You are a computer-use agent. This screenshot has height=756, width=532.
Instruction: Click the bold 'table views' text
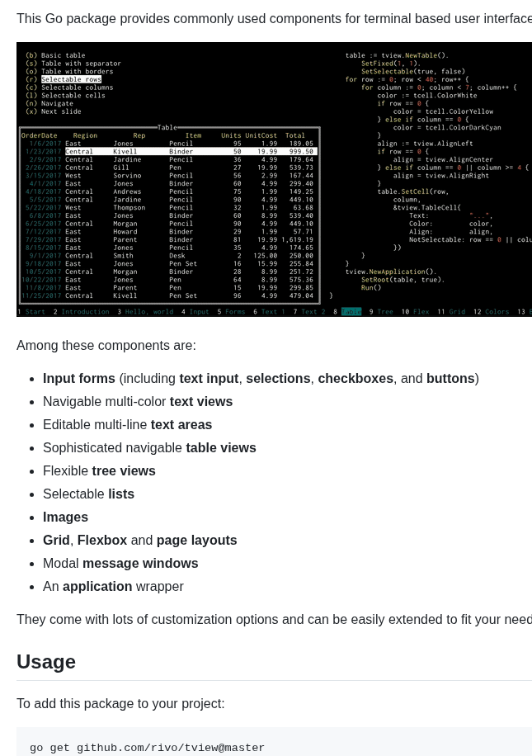click(x=221, y=448)
